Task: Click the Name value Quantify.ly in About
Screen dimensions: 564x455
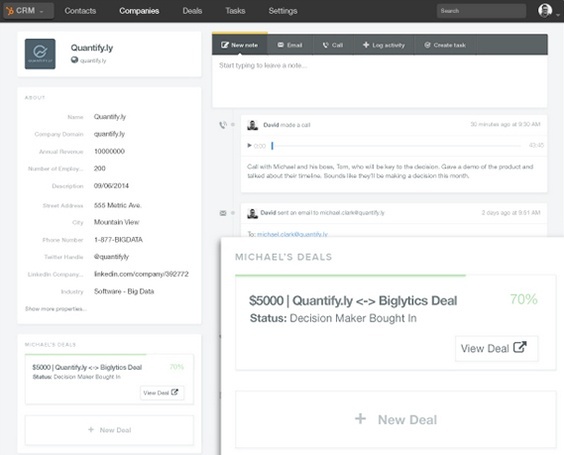Action: 110,117
